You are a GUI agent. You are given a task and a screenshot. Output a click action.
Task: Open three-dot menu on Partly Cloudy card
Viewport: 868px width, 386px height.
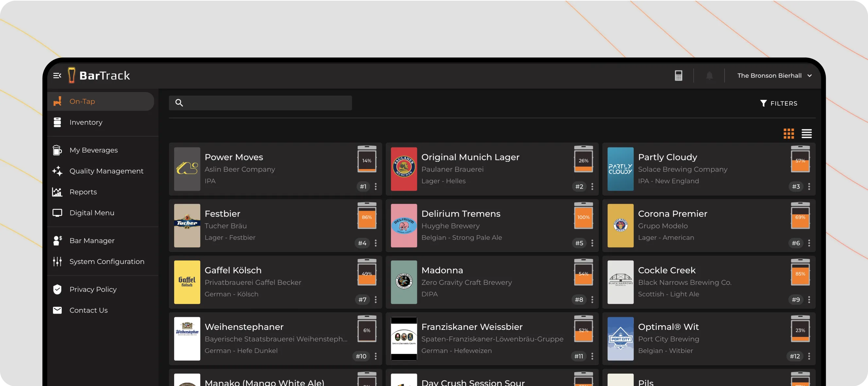click(x=809, y=186)
